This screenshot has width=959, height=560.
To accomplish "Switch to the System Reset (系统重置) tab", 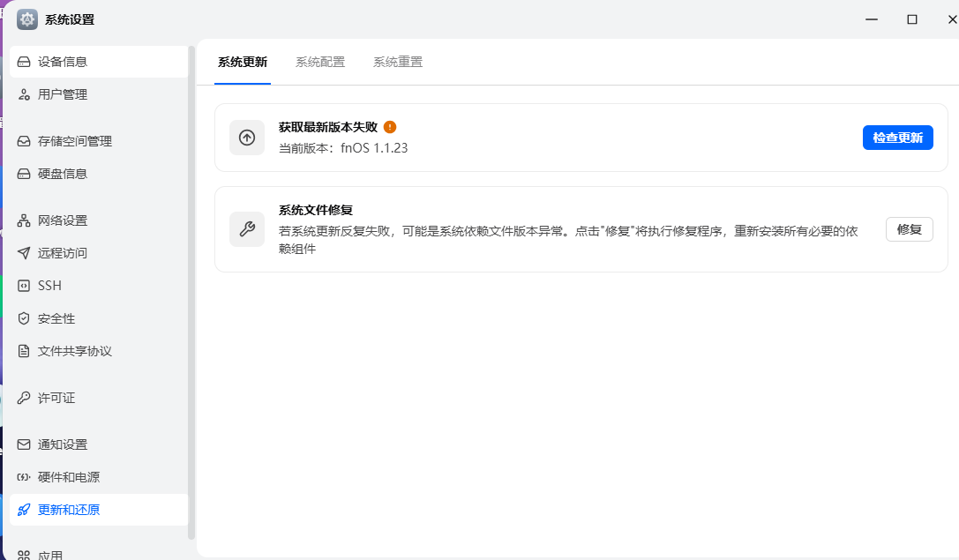I will (x=398, y=62).
